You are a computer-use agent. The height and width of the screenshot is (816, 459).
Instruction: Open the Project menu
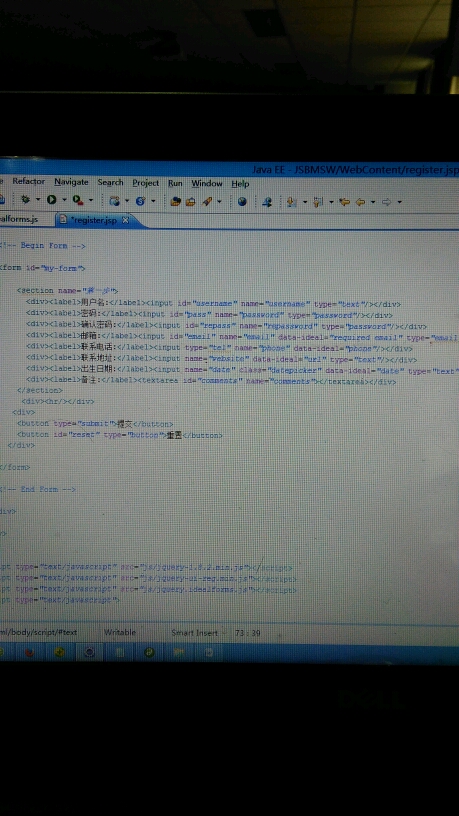point(146,183)
